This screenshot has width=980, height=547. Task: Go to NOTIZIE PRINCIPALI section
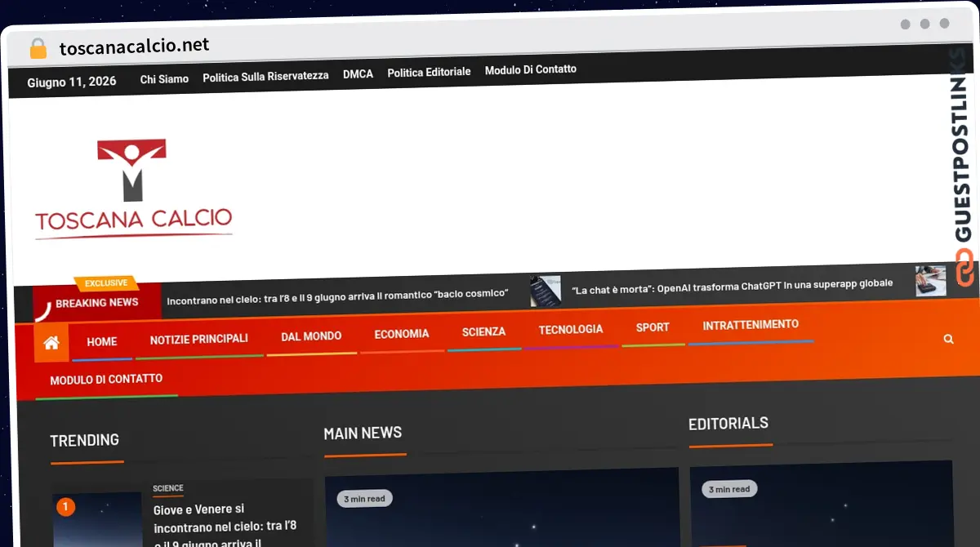pos(198,339)
